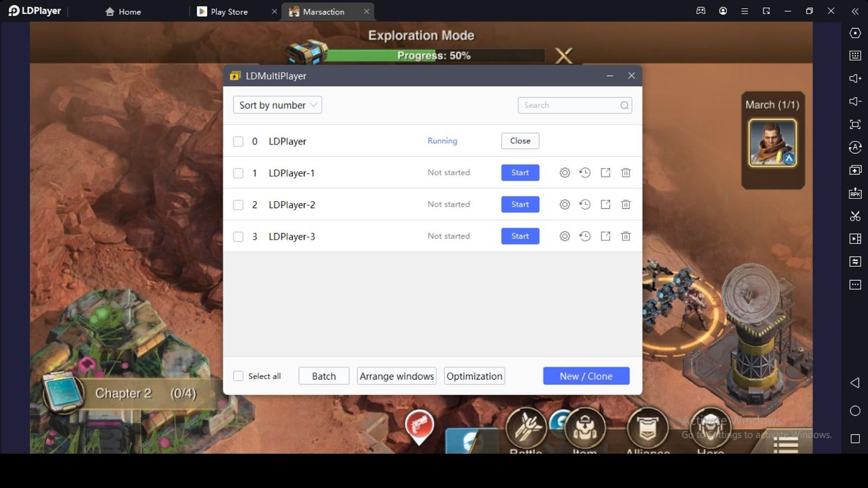This screenshot has height=488, width=868.
Task: Delete the LDPlayer-1 instance
Action: click(626, 172)
